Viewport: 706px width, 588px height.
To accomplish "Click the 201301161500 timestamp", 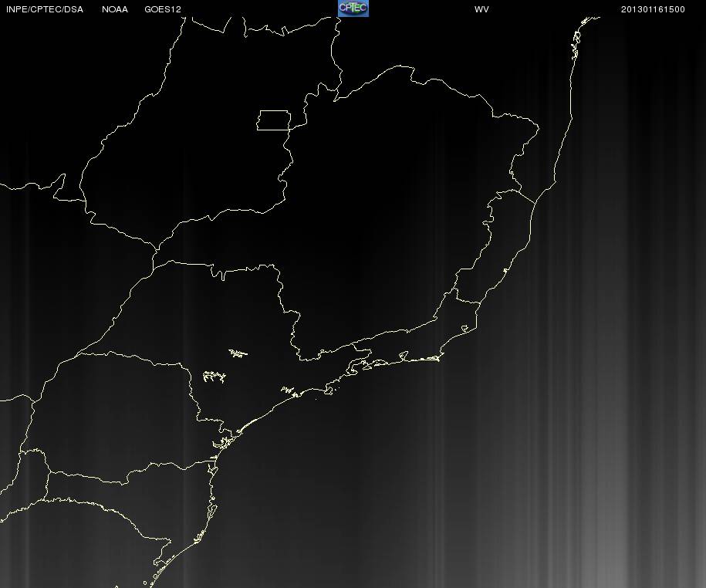I will (653, 9).
